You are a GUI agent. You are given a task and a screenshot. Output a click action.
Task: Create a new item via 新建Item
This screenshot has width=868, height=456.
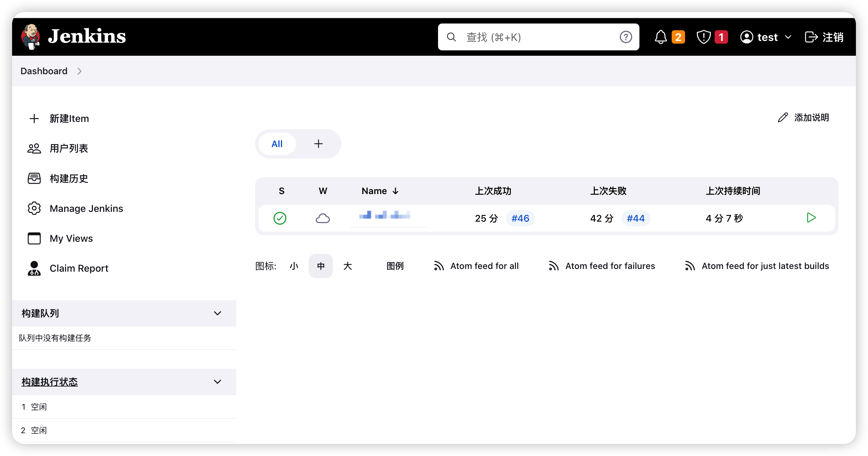69,119
